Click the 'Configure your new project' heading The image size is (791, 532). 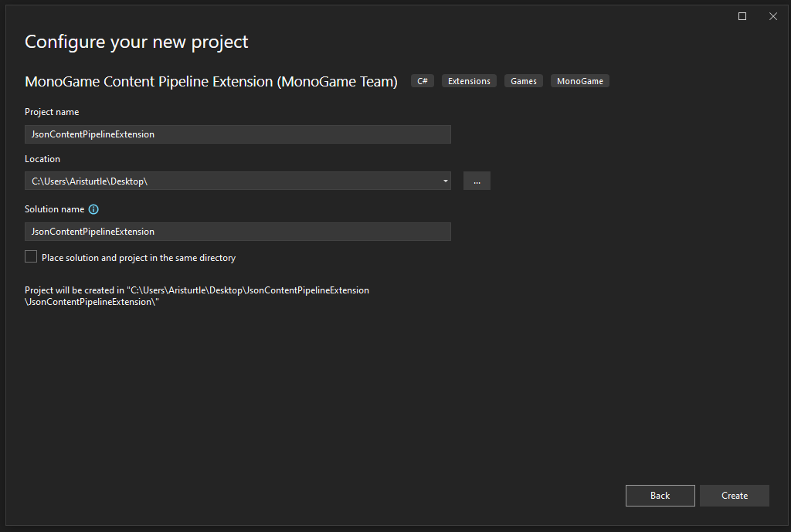coord(136,42)
